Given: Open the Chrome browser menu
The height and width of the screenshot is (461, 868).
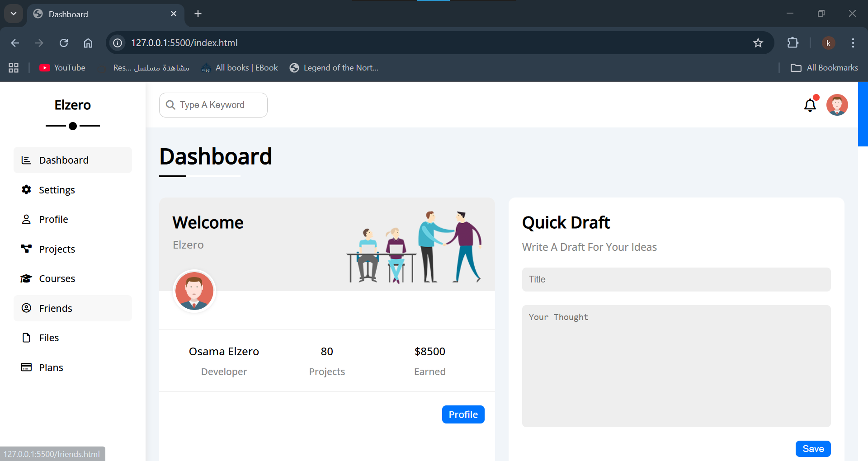Looking at the screenshot, I should (853, 43).
